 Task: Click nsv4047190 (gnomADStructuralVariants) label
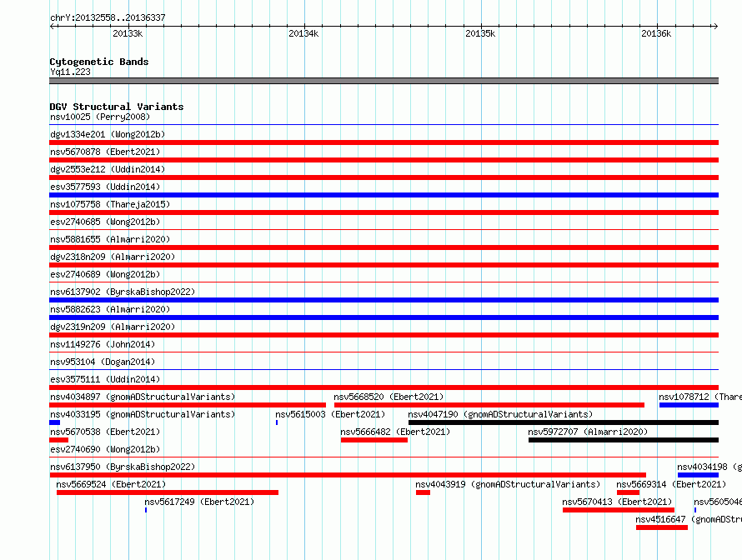(x=500, y=414)
